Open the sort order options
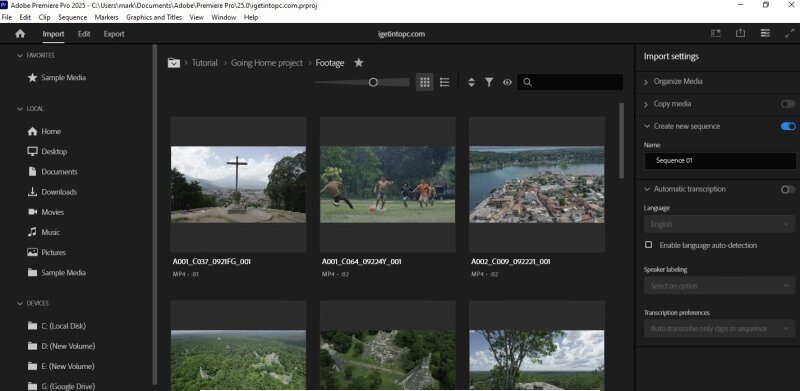 click(x=471, y=82)
